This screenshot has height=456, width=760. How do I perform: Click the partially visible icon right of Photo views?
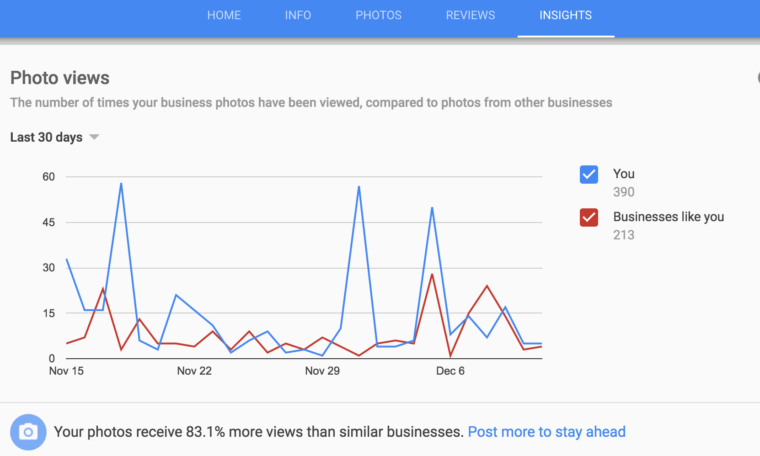[757, 78]
